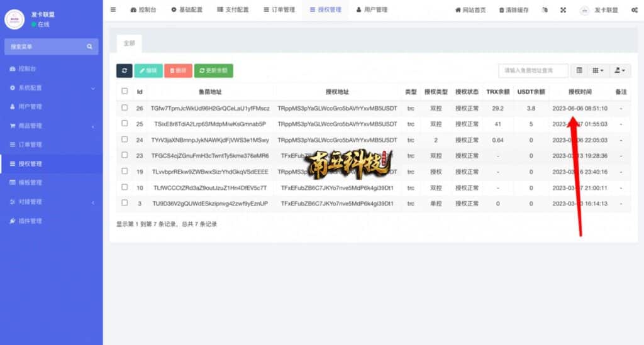The image size is (644, 345).
Task: Tick the select-all checkbox in table header
Action: click(x=125, y=91)
